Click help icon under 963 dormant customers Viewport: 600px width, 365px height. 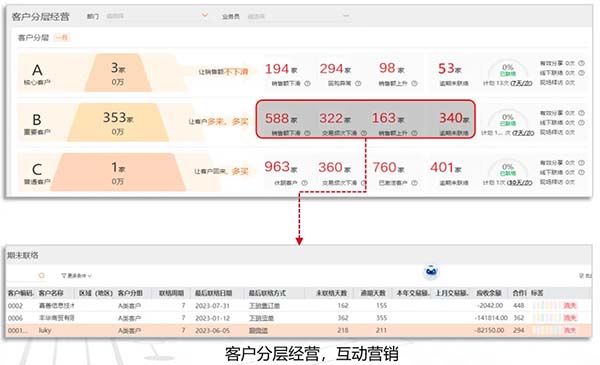click(304, 183)
